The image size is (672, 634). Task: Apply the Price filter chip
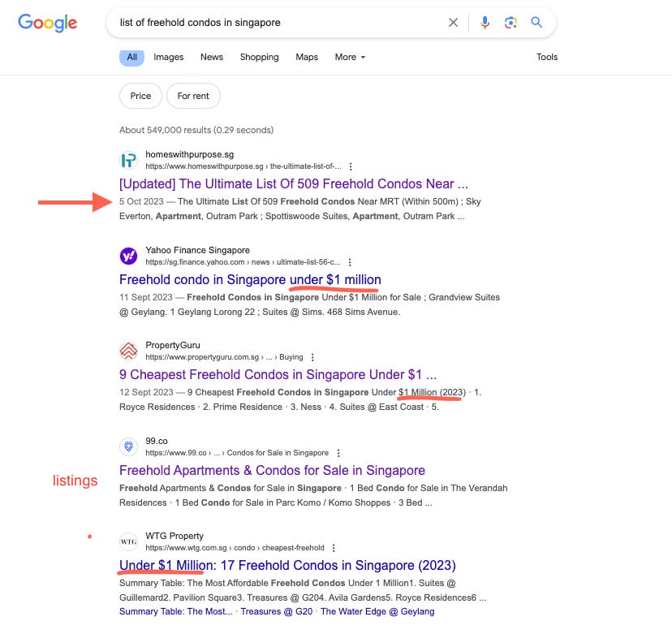pos(140,96)
